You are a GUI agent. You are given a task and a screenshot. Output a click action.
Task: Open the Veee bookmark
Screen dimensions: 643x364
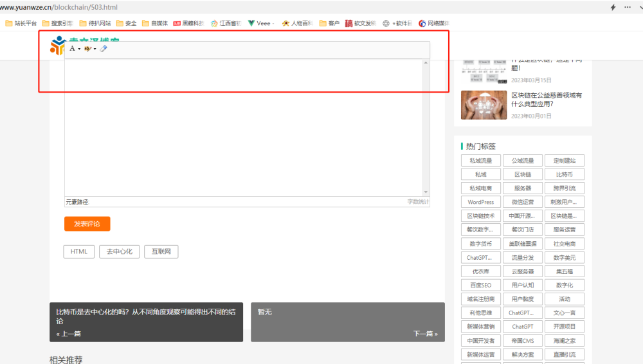(260, 23)
